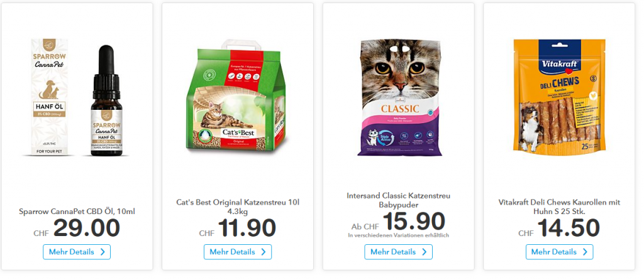Screen dimensions: 644x280
Task: Click chevron arrow in Intersand Mehr Details button
Action: click(x=424, y=252)
